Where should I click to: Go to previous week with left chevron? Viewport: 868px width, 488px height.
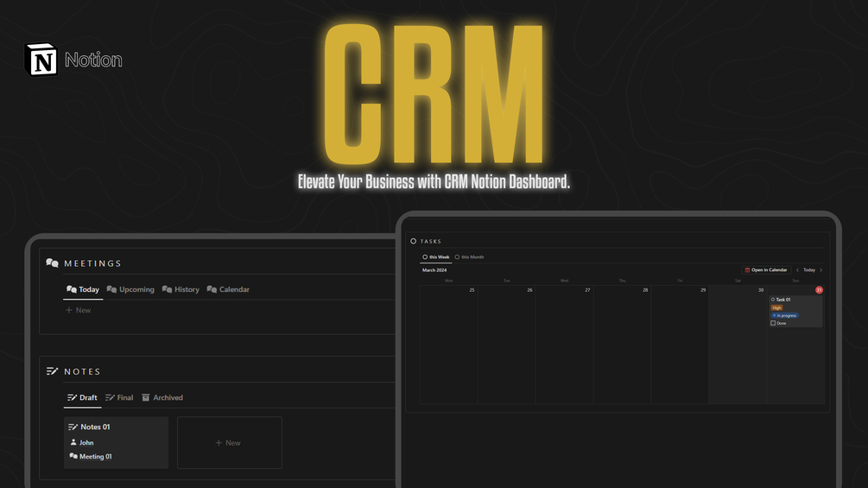(x=797, y=270)
